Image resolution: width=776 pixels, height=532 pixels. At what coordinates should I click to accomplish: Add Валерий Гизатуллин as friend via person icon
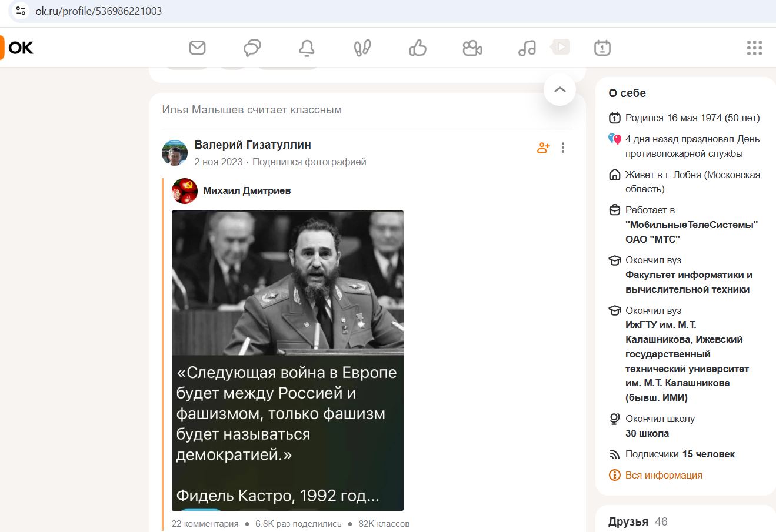[x=542, y=148]
